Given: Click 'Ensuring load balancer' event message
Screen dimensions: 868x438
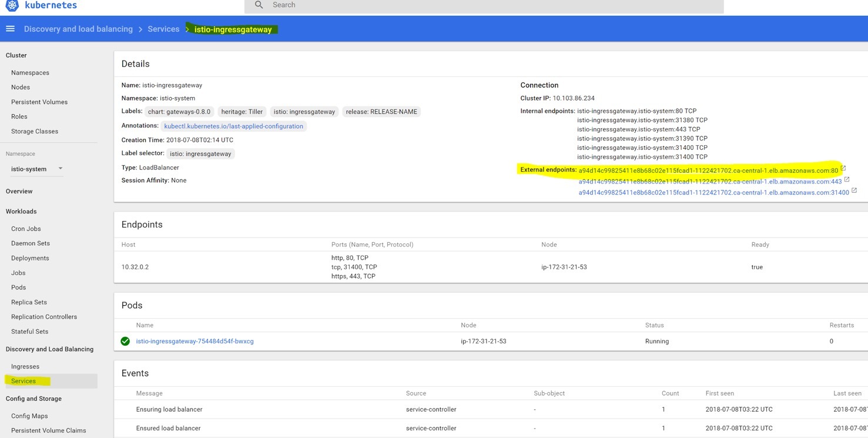Looking at the screenshot, I should [x=169, y=409].
